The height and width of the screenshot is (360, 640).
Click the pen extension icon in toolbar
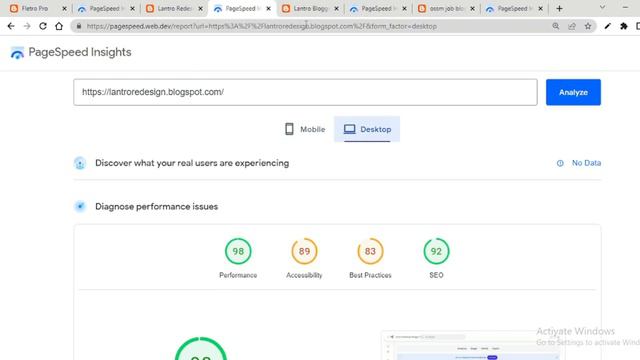(x=608, y=26)
